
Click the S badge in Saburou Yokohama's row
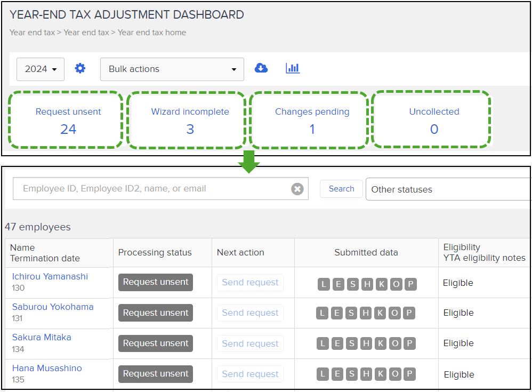pos(351,313)
